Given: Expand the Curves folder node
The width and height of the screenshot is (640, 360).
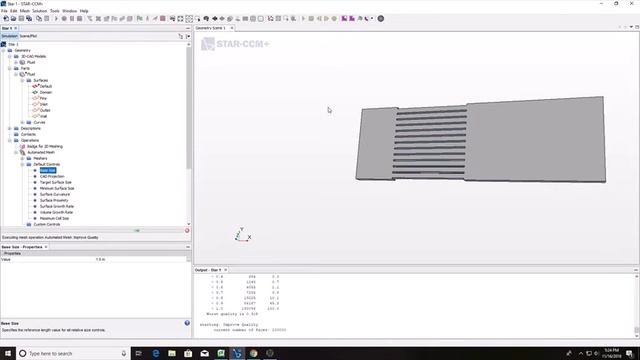Looking at the screenshot, I should point(22,122).
